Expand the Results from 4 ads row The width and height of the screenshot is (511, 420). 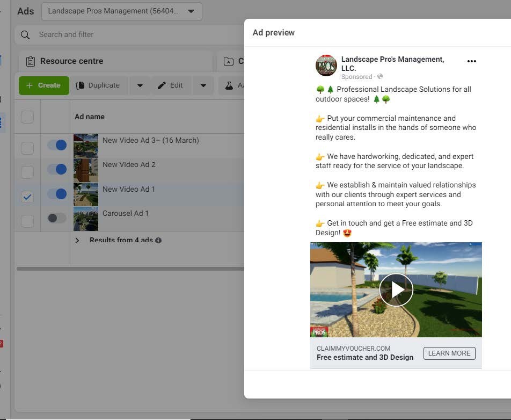point(77,240)
